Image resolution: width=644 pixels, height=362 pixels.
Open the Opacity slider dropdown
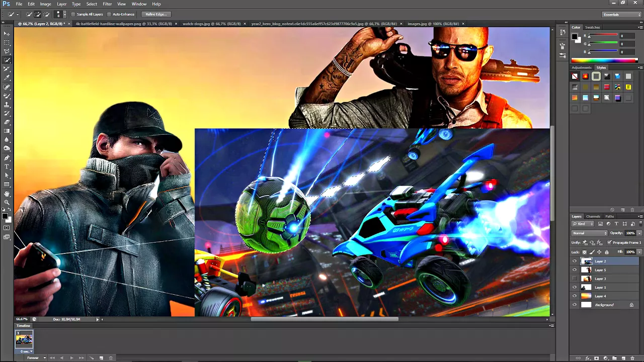(639, 233)
